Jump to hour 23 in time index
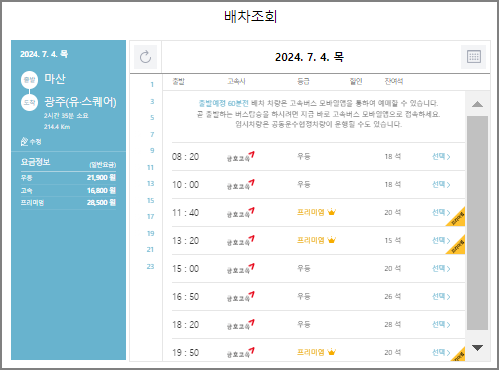The image size is (499, 370). point(151,266)
